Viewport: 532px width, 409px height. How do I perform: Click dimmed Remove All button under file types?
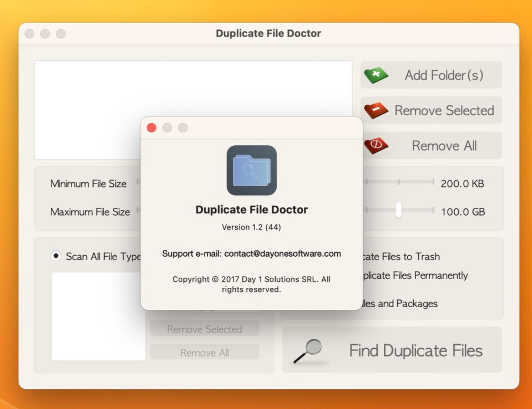(205, 352)
